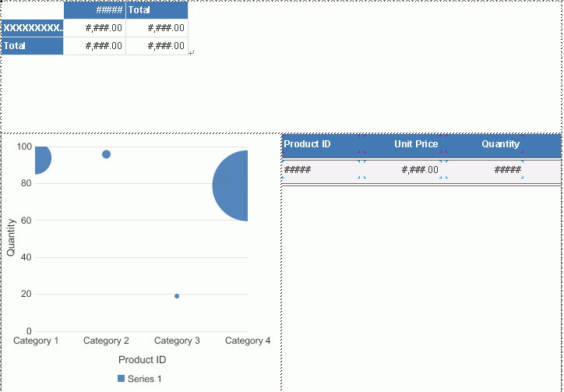
Task: Select the Series 1 legend label text
Action: click(x=145, y=379)
